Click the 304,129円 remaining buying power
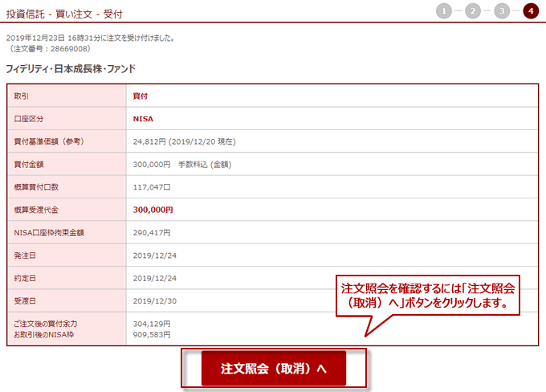This screenshot has width=546, height=392. coord(152,324)
